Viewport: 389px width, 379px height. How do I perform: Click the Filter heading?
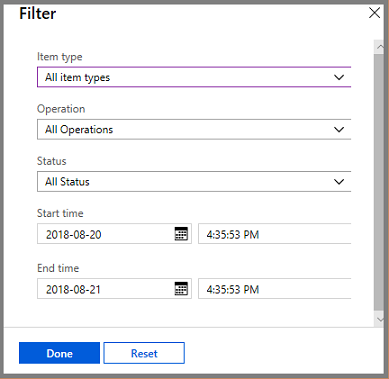tap(38, 14)
